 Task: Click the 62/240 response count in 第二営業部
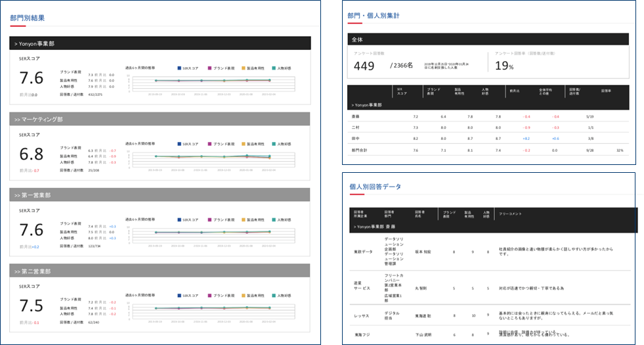pos(94,323)
